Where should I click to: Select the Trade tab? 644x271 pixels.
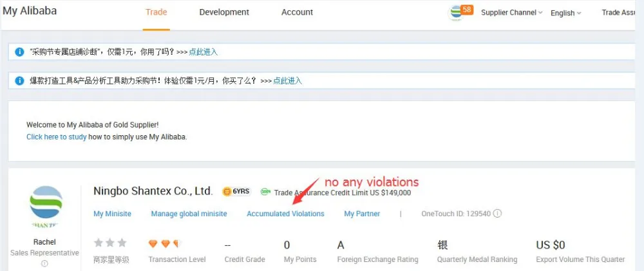[156, 12]
